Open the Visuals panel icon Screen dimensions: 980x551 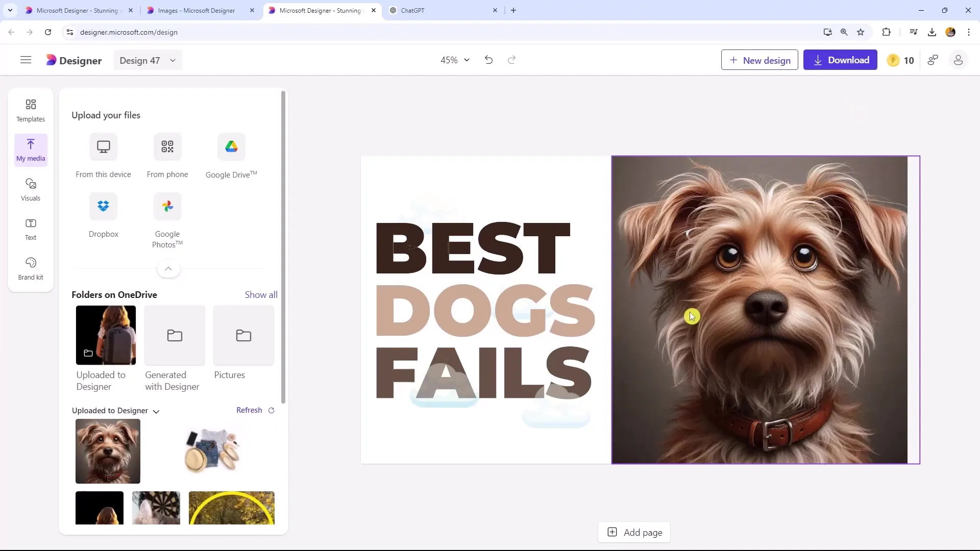tap(30, 189)
